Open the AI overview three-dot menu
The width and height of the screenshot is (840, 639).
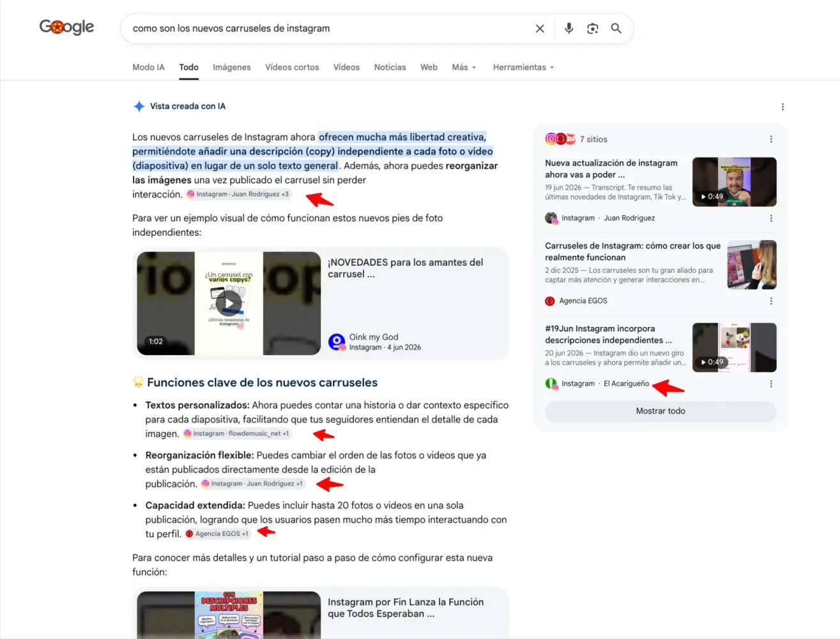(x=783, y=107)
